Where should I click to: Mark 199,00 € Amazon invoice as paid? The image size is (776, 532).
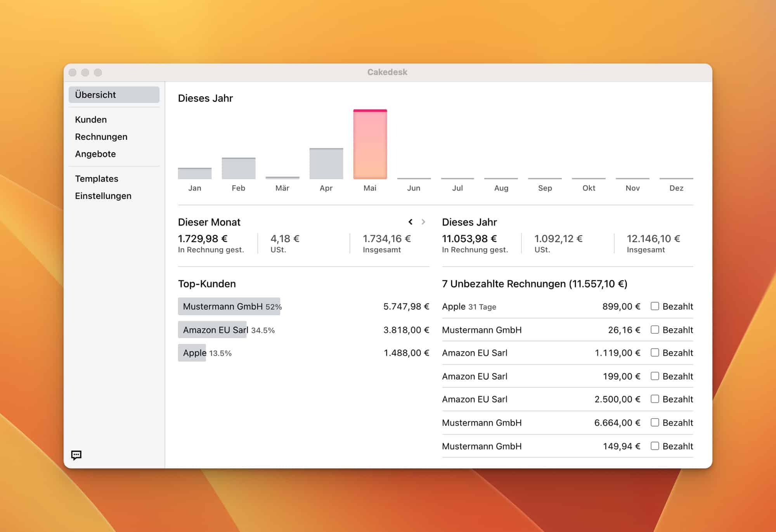coord(655,376)
